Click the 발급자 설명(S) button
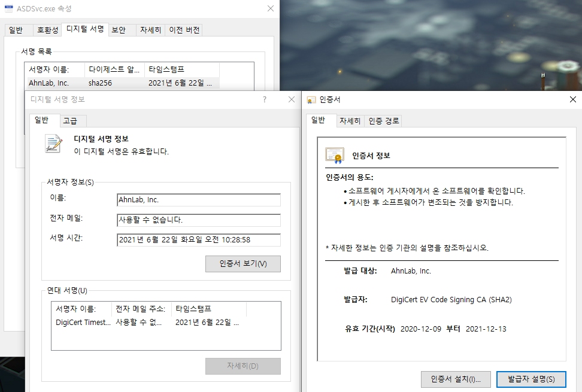 tap(531, 379)
